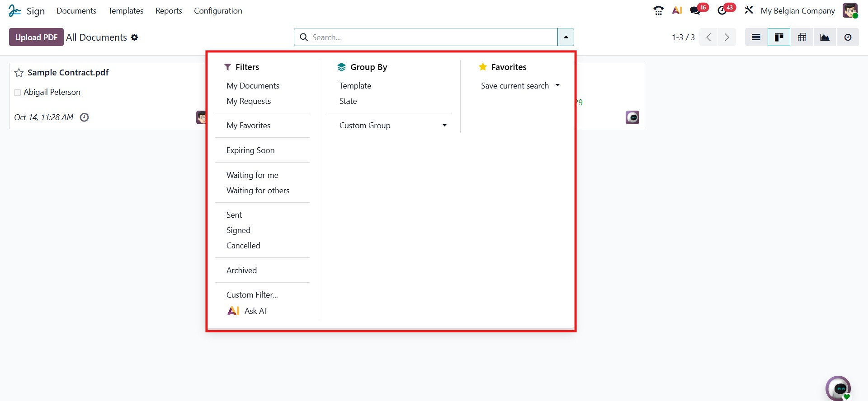868x401 pixels.
Task: Select Ask AI in the Filters list
Action: pyautogui.click(x=255, y=311)
